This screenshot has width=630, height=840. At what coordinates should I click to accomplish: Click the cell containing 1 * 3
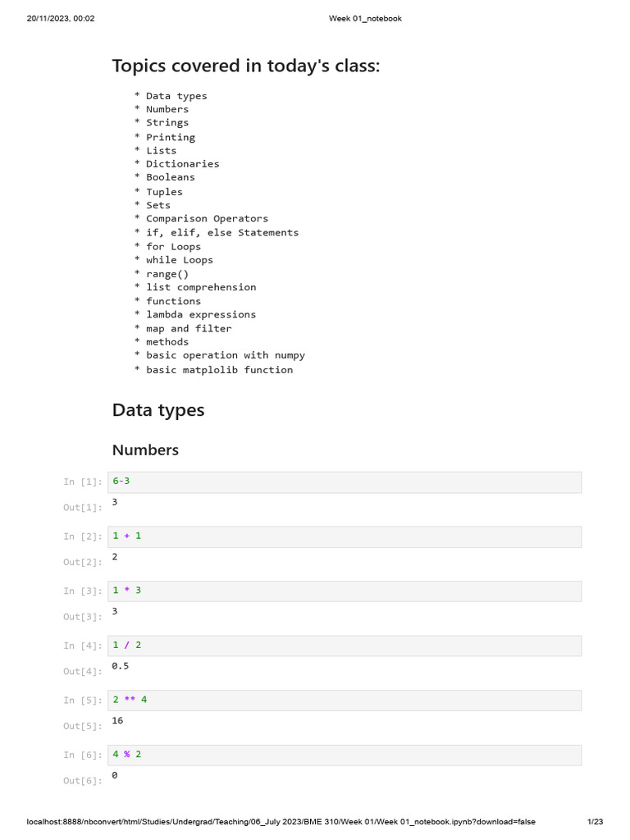(x=345, y=591)
